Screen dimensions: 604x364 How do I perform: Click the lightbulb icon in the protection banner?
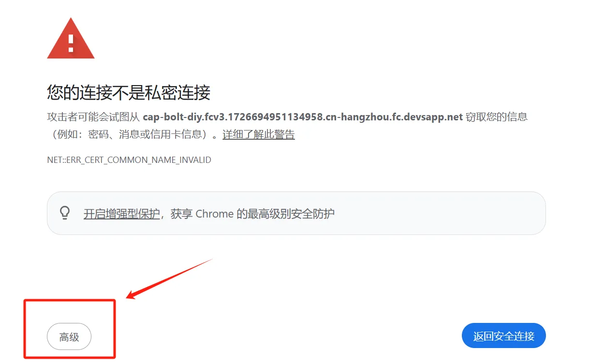(x=64, y=213)
